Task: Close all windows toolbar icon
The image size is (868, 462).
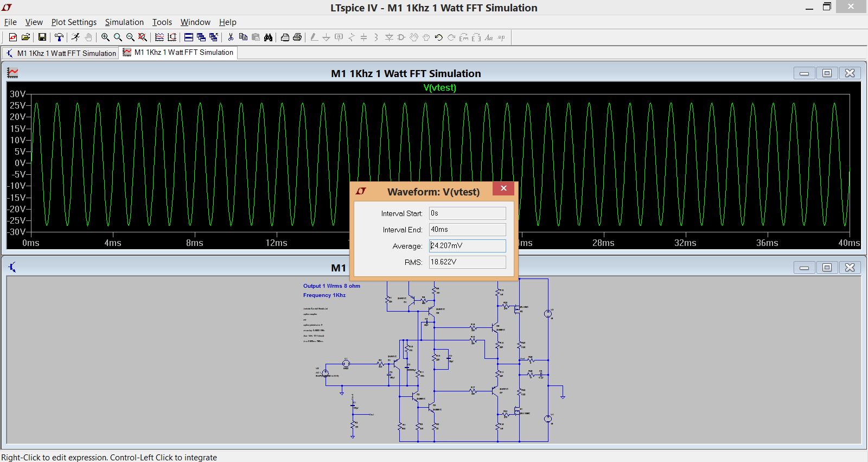Action: tap(214, 37)
